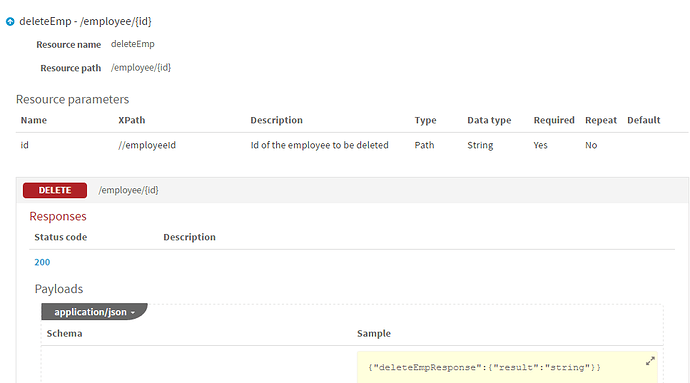Open the 200 status code link
Screen dimensions: 690x383
click(42, 262)
